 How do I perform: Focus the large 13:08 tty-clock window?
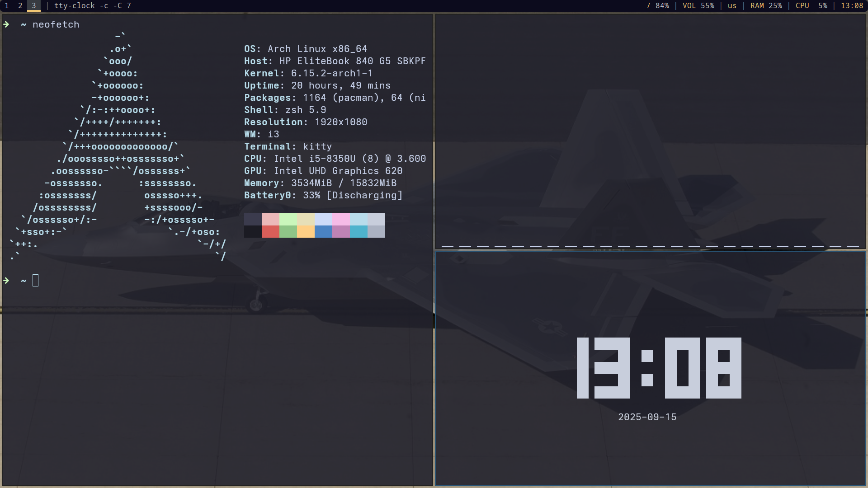click(x=659, y=368)
